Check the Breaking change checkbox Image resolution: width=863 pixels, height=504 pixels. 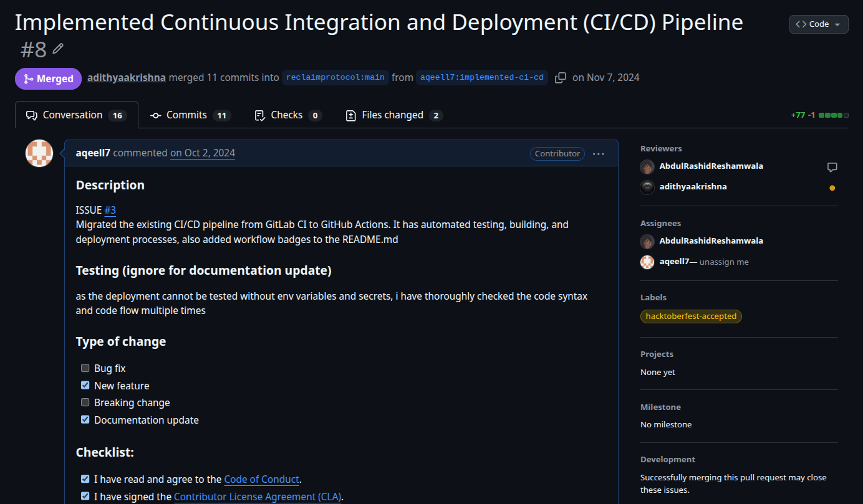[85, 402]
